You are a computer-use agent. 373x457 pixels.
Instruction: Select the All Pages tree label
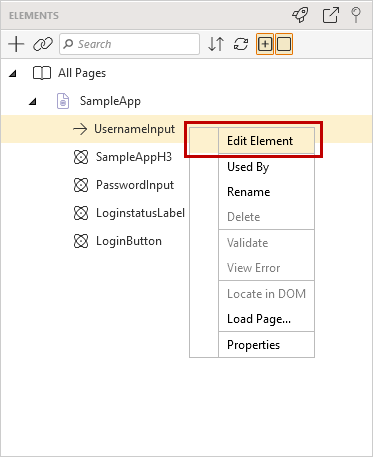click(82, 73)
